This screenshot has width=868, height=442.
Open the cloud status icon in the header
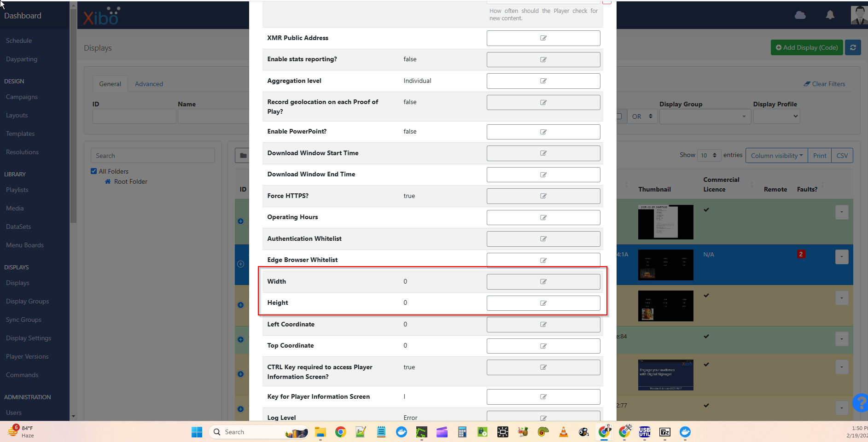[800, 15]
